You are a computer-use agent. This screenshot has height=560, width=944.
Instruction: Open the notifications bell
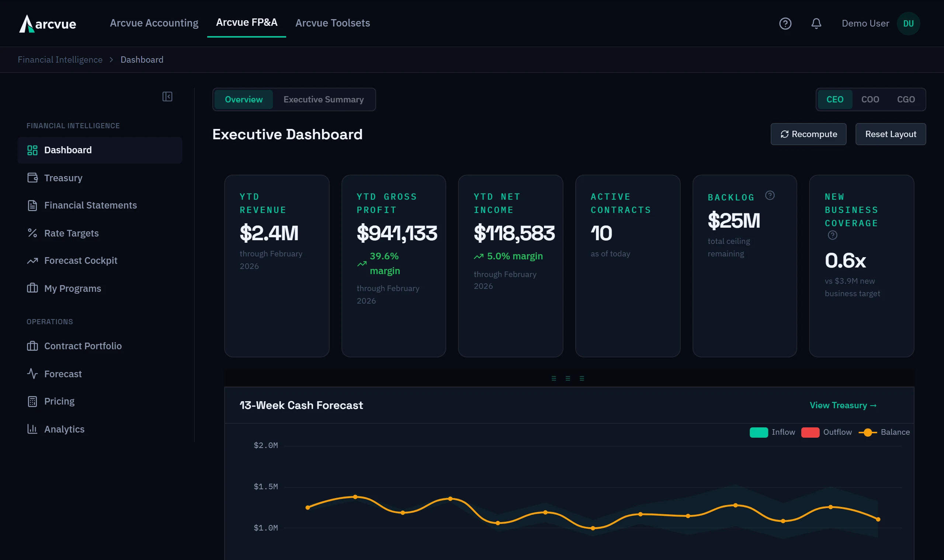pos(816,24)
